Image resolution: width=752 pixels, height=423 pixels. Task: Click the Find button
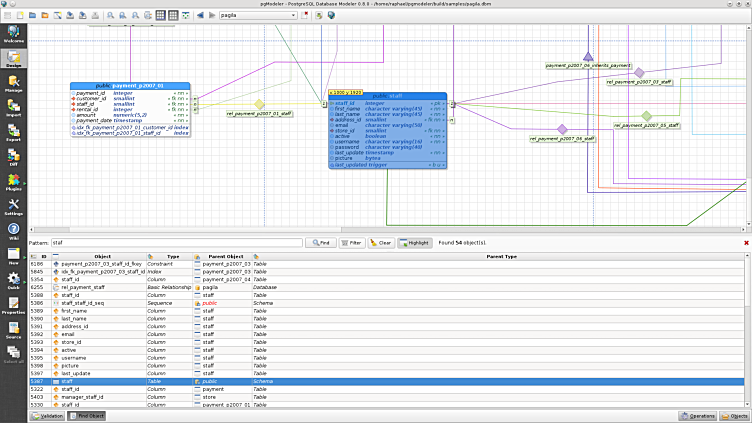tap(321, 243)
